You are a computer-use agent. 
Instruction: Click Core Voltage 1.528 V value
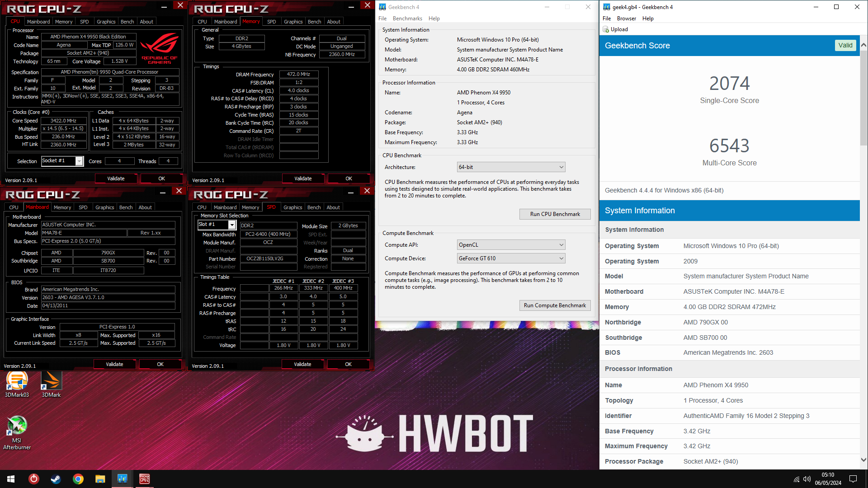click(119, 61)
